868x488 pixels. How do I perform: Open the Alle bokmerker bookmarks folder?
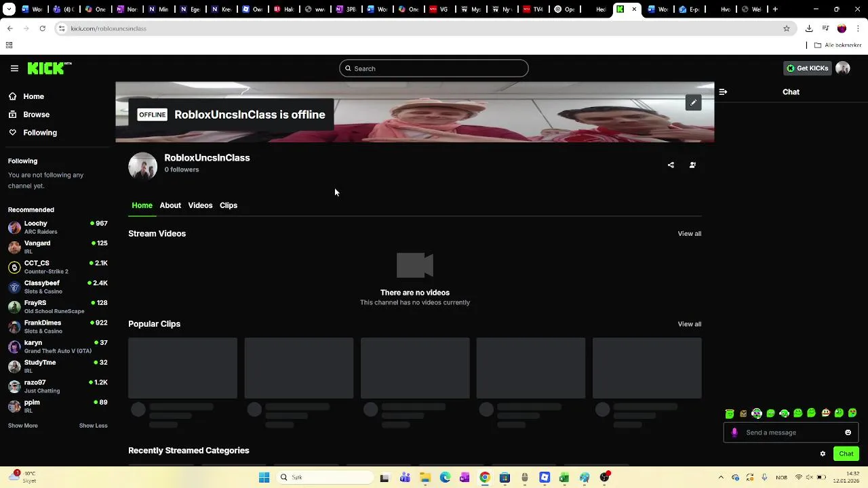click(838, 45)
